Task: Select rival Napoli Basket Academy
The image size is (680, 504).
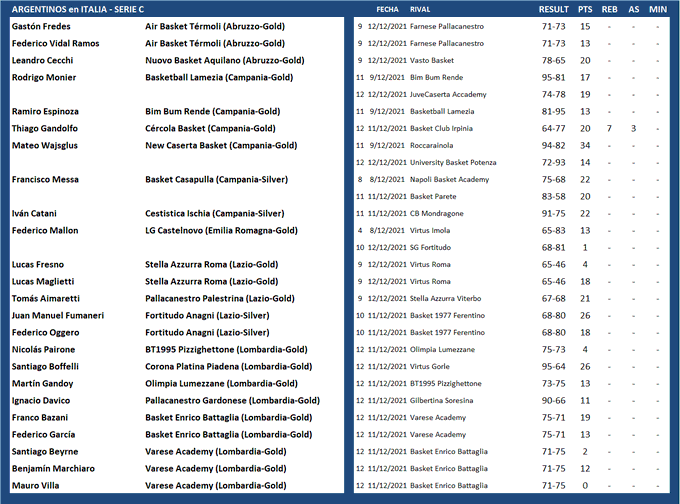Action: pyautogui.click(x=449, y=180)
